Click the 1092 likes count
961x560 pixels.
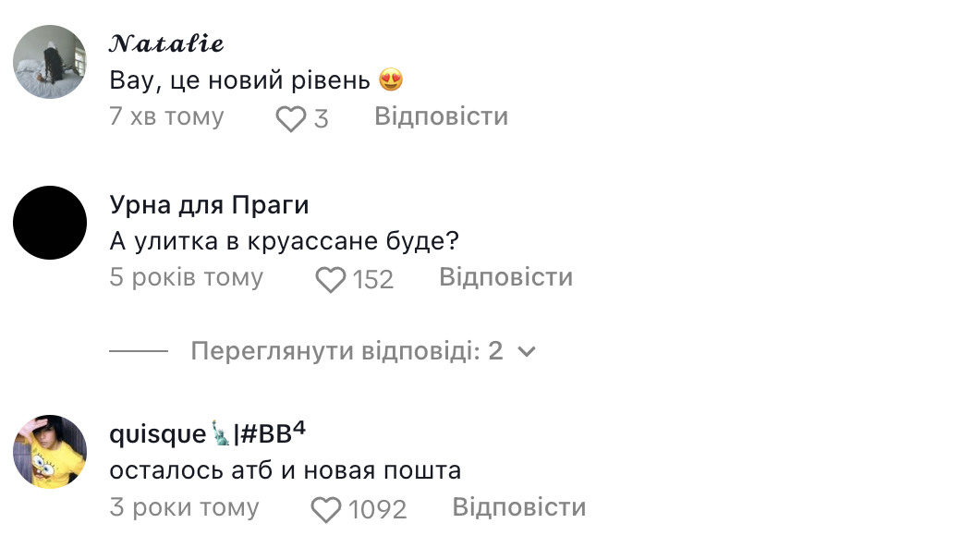click(377, 509)
